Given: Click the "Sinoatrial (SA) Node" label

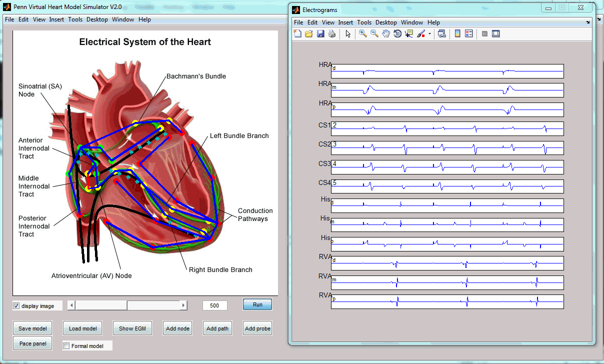Looking at the screenshot, I should point(40,90).
